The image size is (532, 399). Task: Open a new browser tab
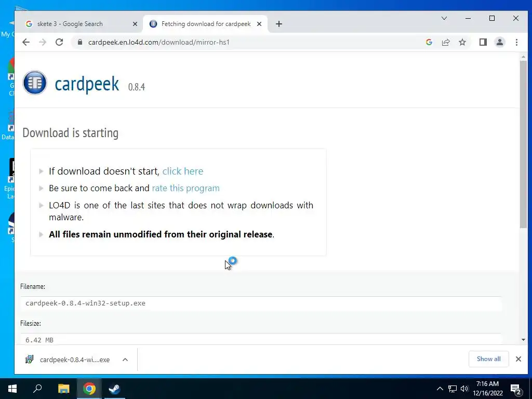(x=278, y=24)
